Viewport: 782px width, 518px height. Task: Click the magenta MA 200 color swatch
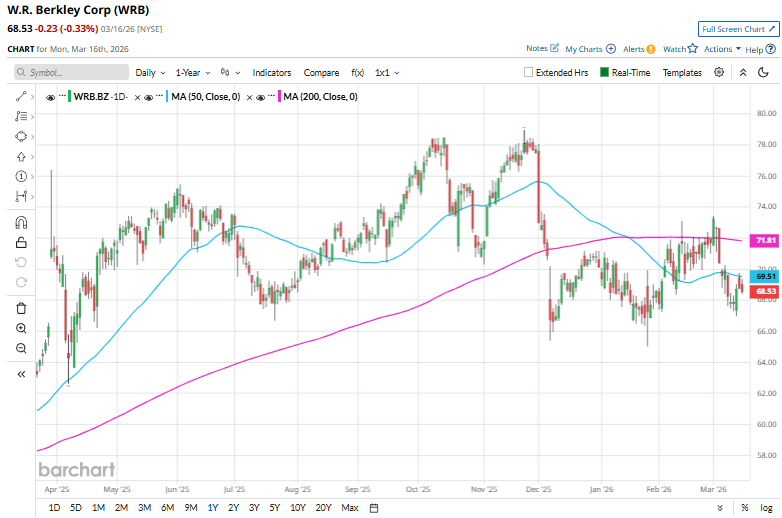point(277,96)
